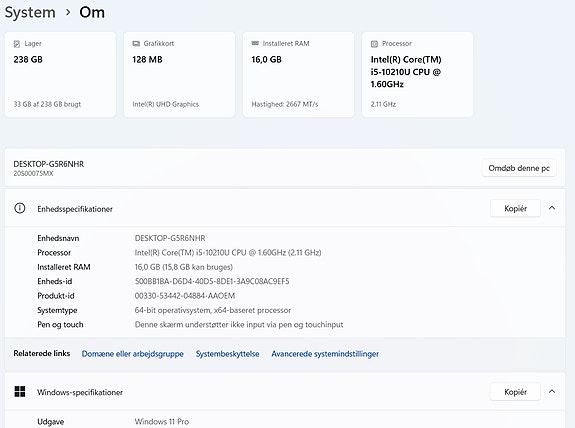
Task: Click the Processor chip icon
Action: tap(374, 44)
